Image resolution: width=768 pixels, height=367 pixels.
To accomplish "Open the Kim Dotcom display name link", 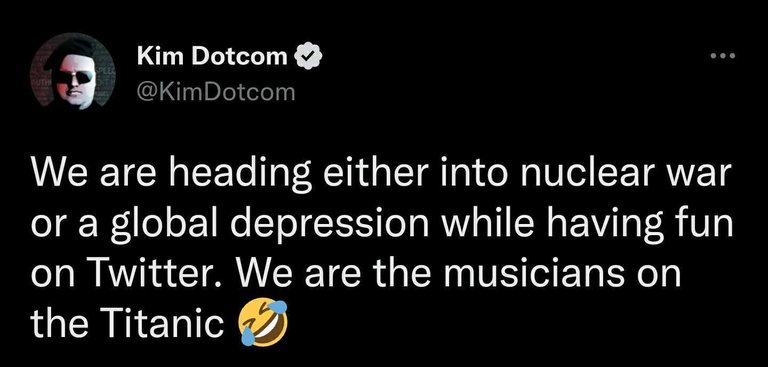I will [212, 57].
